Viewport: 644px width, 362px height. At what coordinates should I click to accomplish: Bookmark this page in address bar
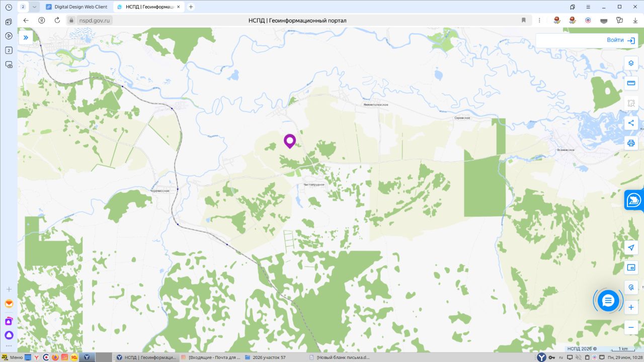coord(524,20)
